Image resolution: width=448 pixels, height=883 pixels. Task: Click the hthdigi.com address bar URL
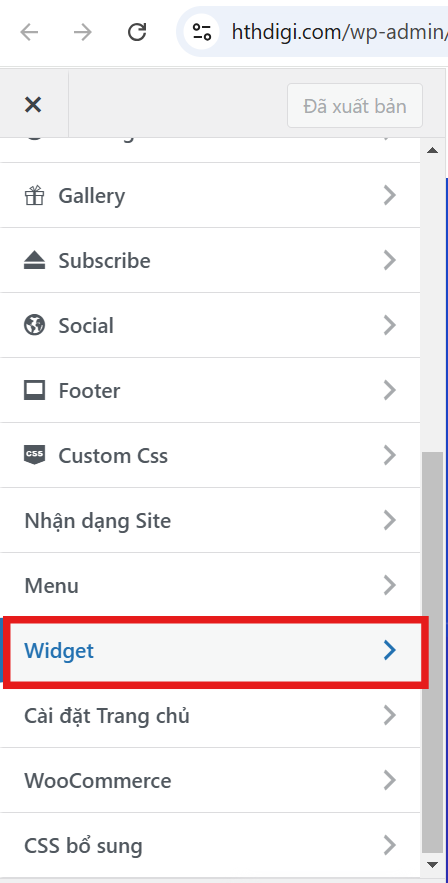(x=339, y=32)
